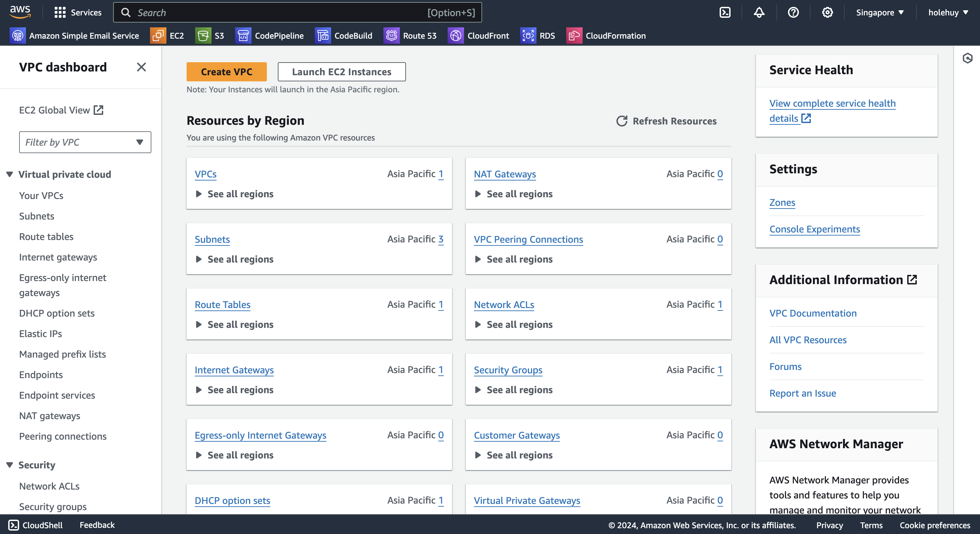Viewport: 980px width, 534px height.
Task: Open the settings gear icon
Action: tap(828, 13)
